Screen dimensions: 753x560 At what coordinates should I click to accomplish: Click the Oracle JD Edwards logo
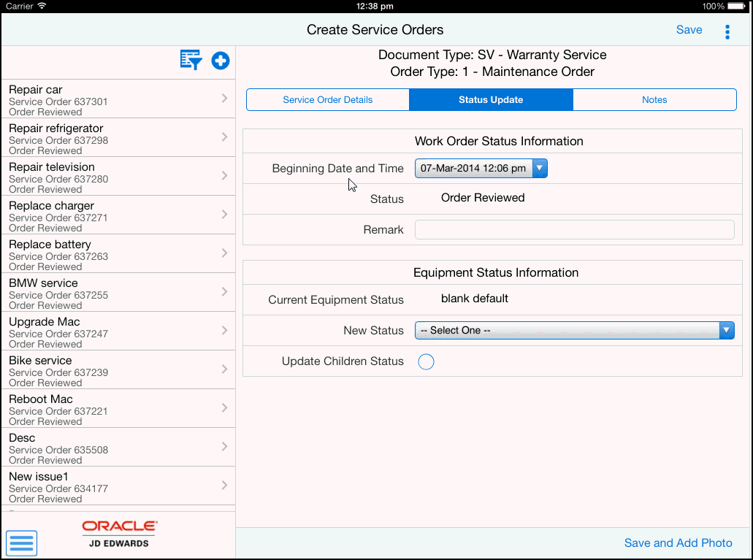pos(119,534)
